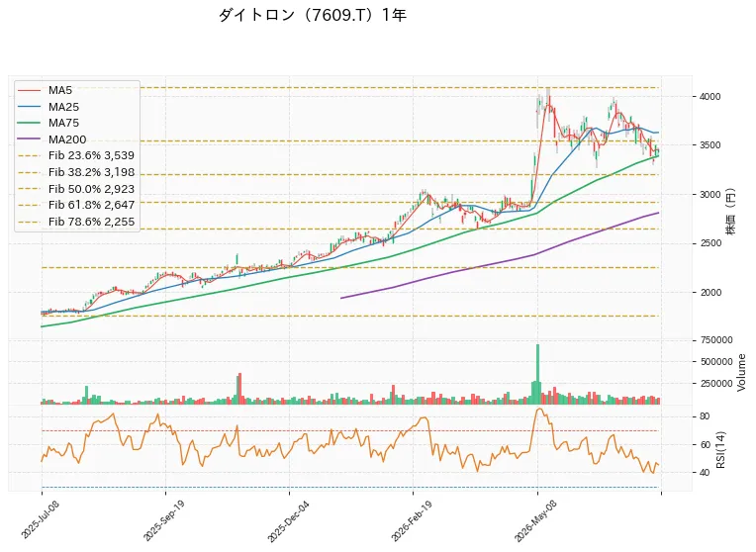Click the Fib 78.6% 2,255 legend item

[x=76, y=222]
